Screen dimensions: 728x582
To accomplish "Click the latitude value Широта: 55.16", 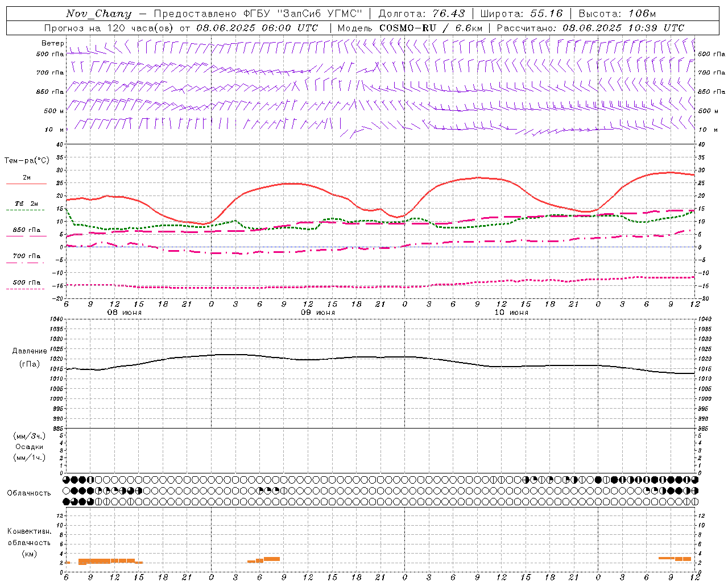I will [x=522, y=14].
